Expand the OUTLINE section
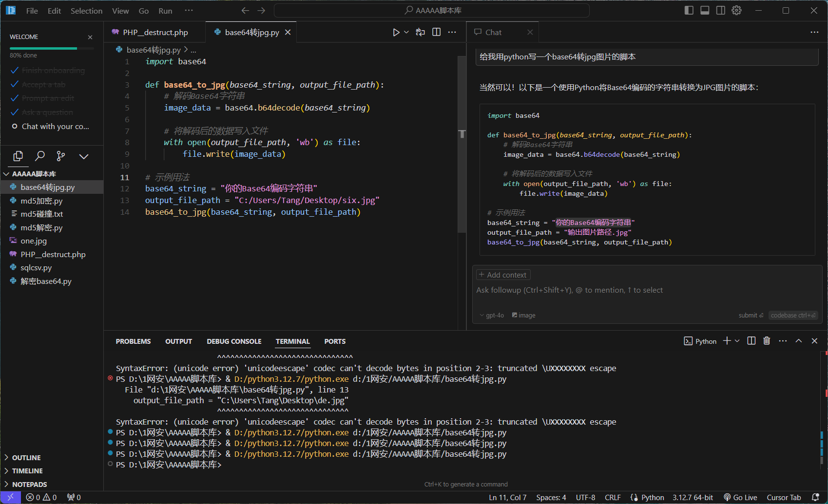The width and height of the screenshot is (828, 504). point(26,458)
